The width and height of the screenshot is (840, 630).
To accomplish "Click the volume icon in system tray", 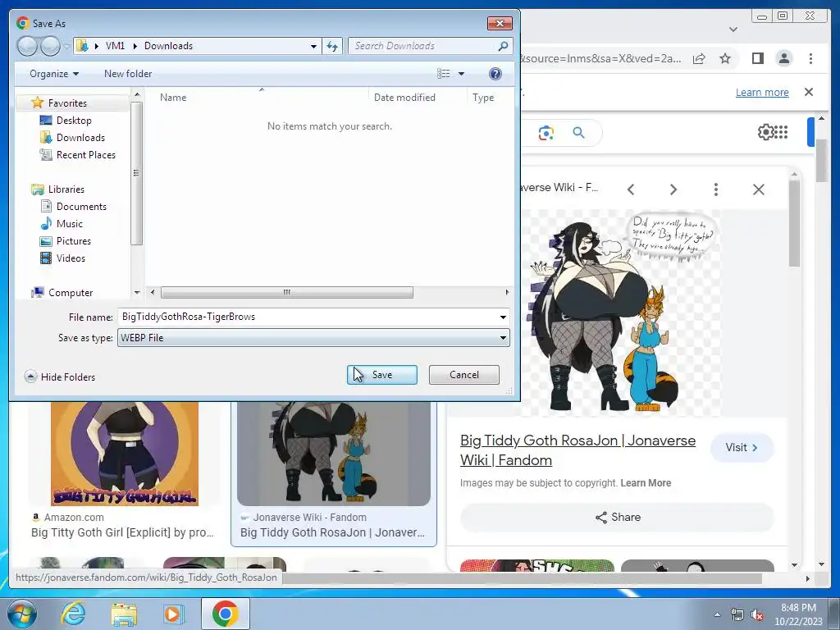I will tap(757, 614).
